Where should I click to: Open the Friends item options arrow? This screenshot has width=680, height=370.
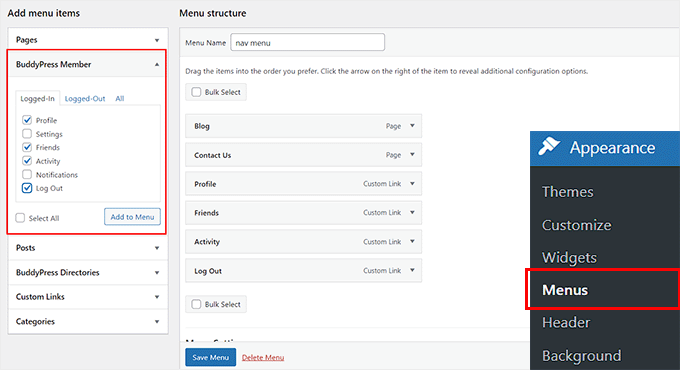(x=412, y=213)
